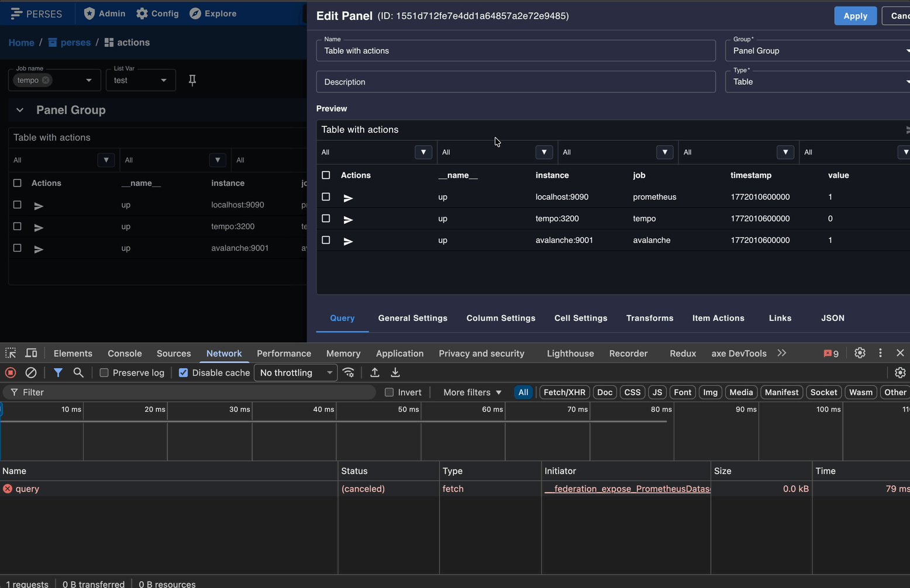The image size is (910, 588).
Task: Click the pin variables icon
Action: (x=192, y=80)
